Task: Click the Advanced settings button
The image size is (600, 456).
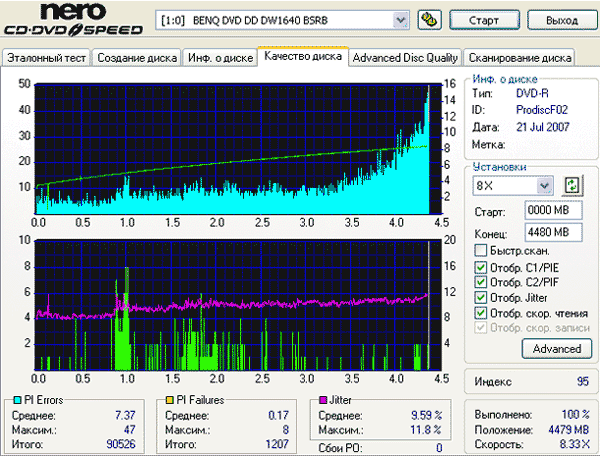Action: 557,349
